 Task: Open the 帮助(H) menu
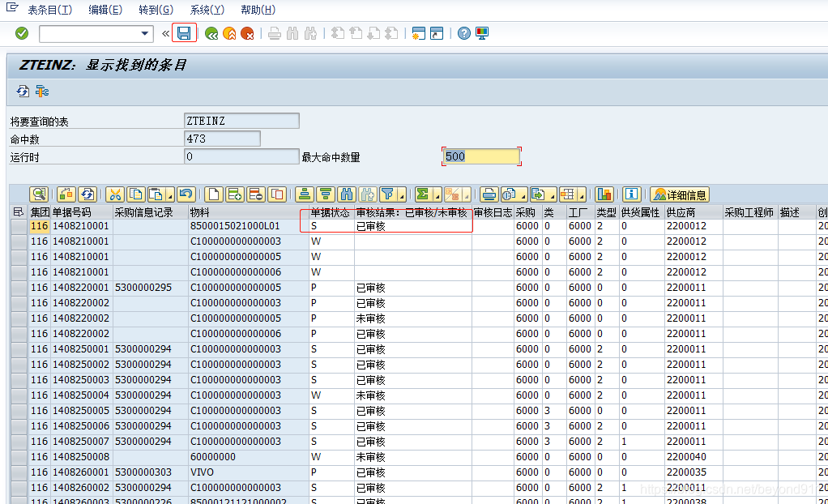[258, 10]
